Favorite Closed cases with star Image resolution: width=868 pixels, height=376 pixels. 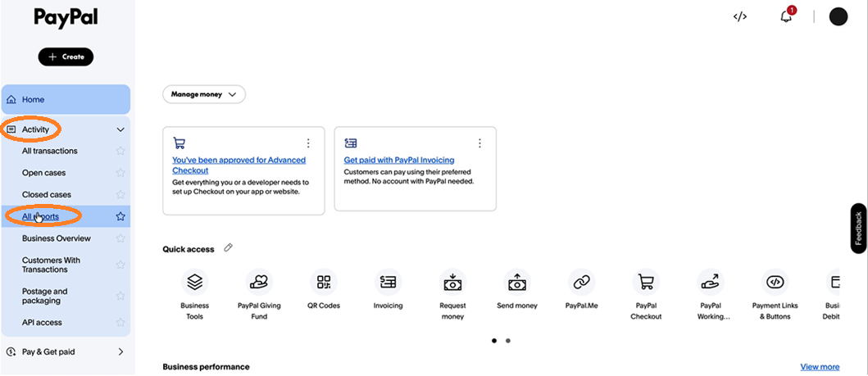[120, 195]
